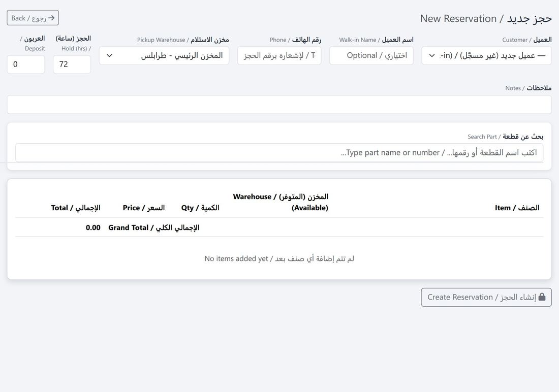Click the arrow icon in the Back button
The width and height of the screenshot is (559, 392).
click(x=51, y=18)
